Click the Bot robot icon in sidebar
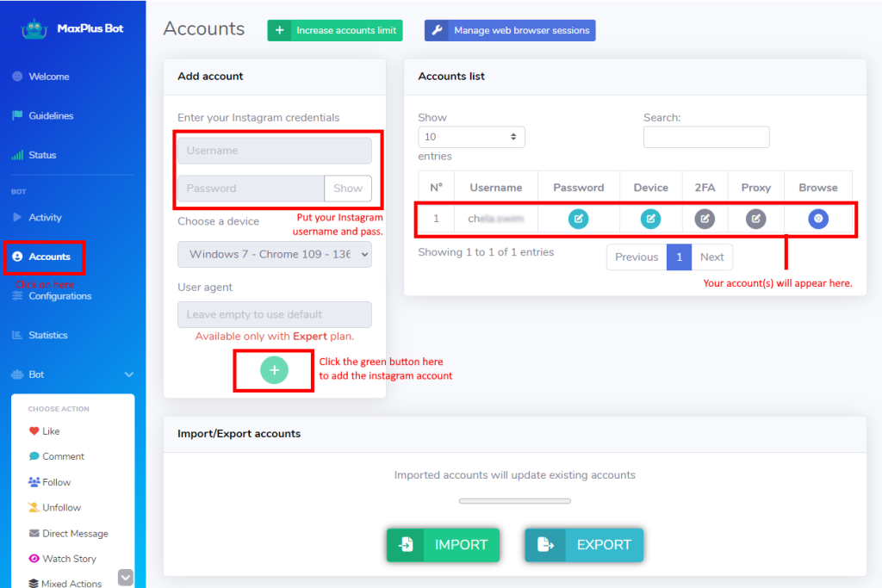This screenshot has height=588, width=882. pyautogui.click(x=17, y=374)
